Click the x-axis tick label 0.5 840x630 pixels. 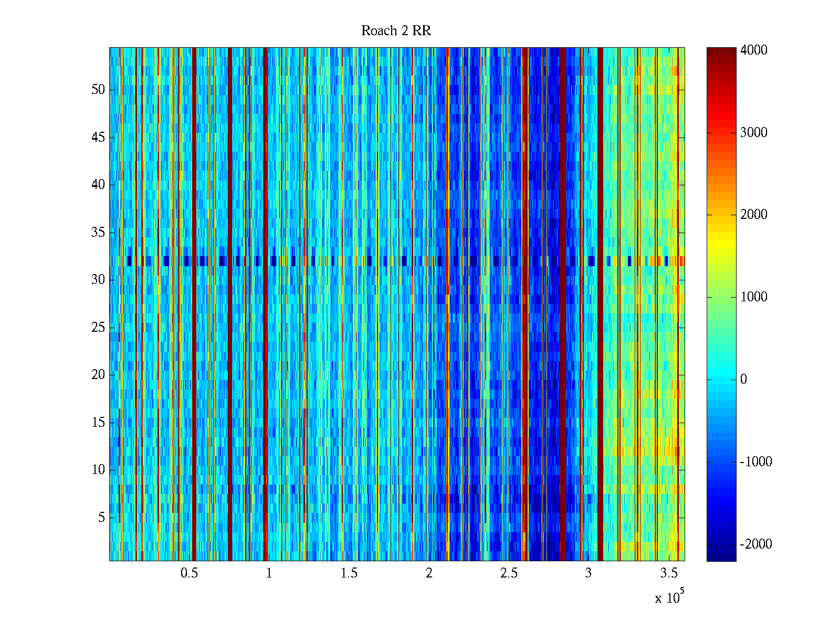click(189, 573)
